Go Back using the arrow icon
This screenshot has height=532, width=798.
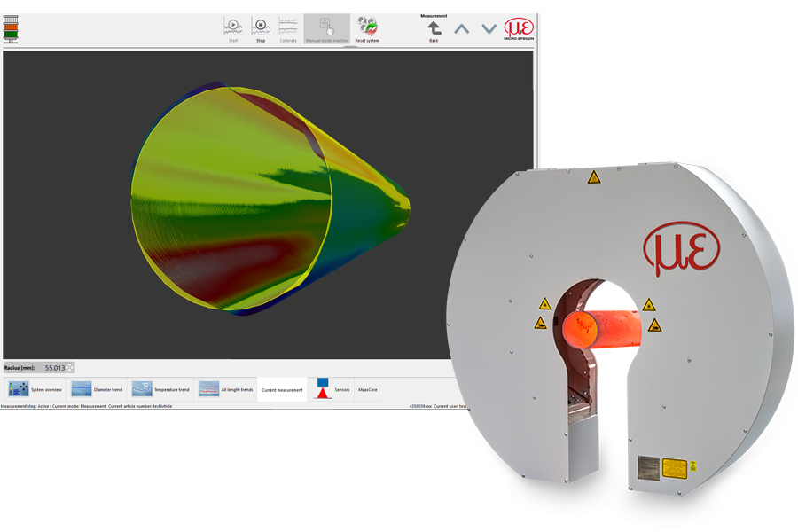tap(434, 28)
